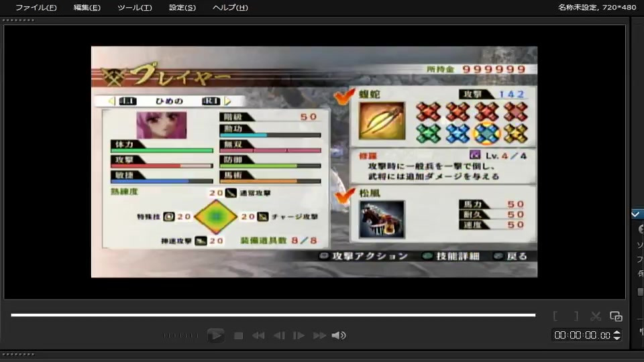Set the mark-in bracket point

tap(555, 316)
